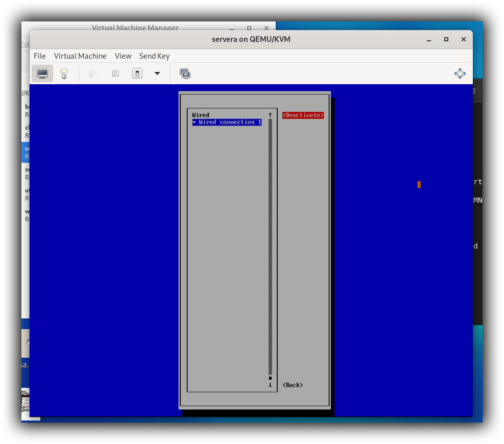Screen dimensions: 504x444
Task: Click the Run virtual machine play icon
Action: coord(93,73)
